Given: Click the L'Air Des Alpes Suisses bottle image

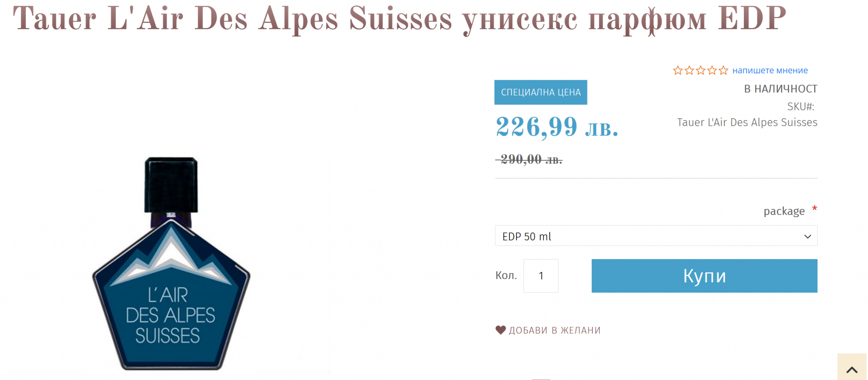Looking at the screenshot, I should point(171,263).
